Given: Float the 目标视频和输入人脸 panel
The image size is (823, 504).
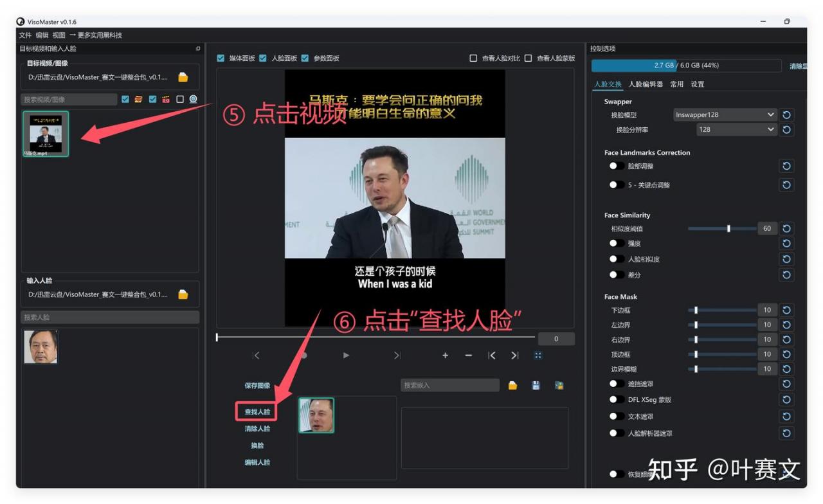Looking at the screenshot, I should pos(198,49).
